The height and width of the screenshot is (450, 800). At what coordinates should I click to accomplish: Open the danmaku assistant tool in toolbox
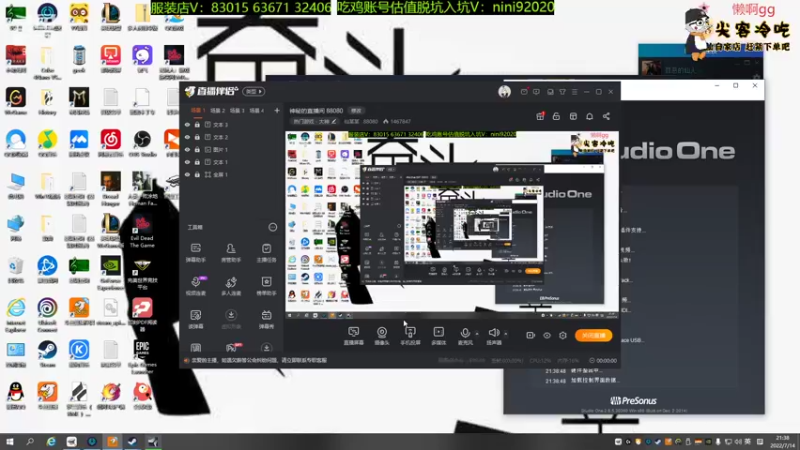pyautogui.click(x=196, y=252)
